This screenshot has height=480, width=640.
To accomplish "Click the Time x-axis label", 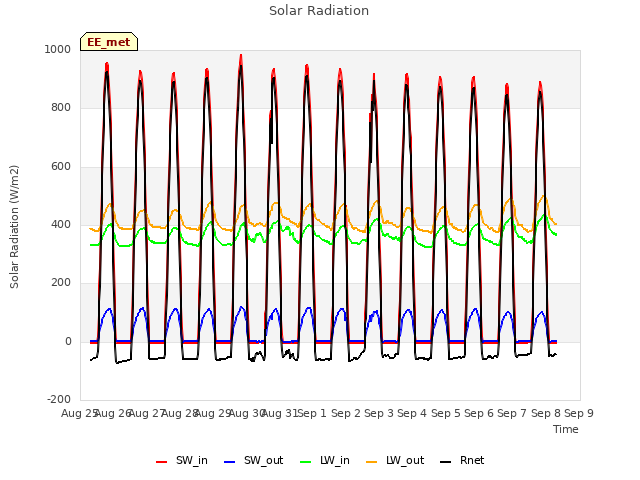I will [x=566, y=429].
